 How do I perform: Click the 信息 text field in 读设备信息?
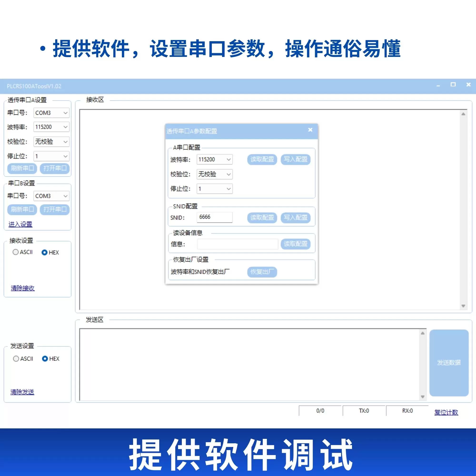tap(238, 244)
